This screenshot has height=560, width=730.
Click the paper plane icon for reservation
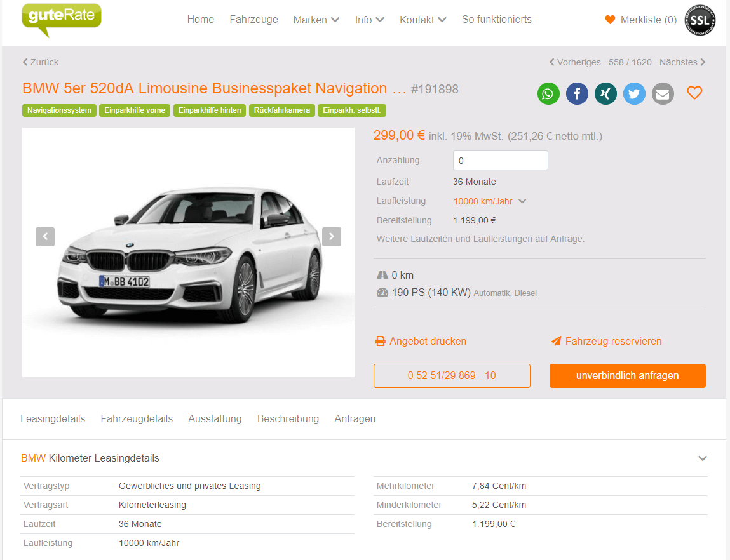point(556,342)
